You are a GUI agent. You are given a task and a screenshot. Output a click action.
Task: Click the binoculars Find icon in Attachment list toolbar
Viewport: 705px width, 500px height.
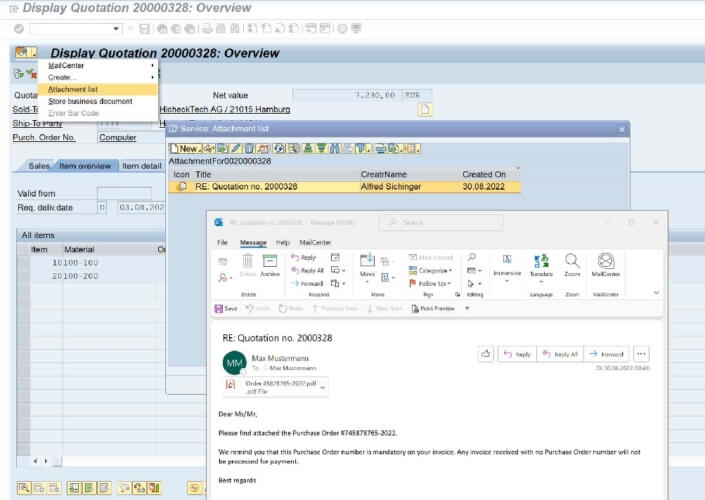click(335, 148)
